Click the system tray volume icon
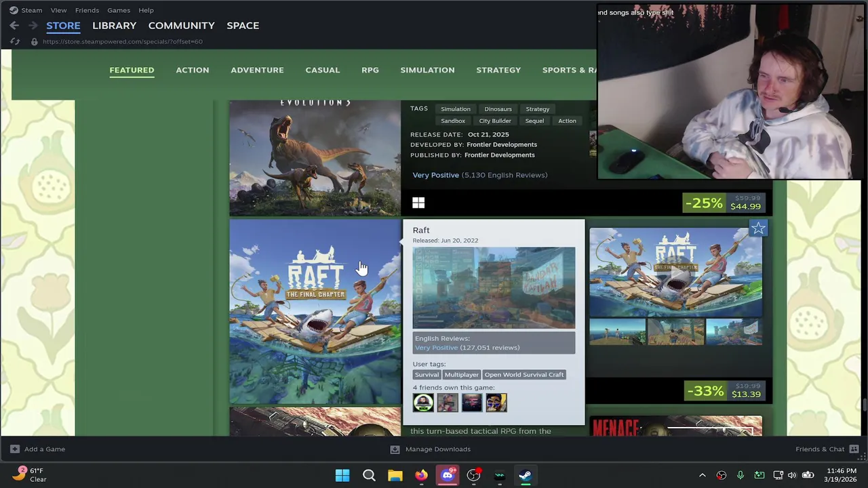The image size is (868, 488). point(792,475)
